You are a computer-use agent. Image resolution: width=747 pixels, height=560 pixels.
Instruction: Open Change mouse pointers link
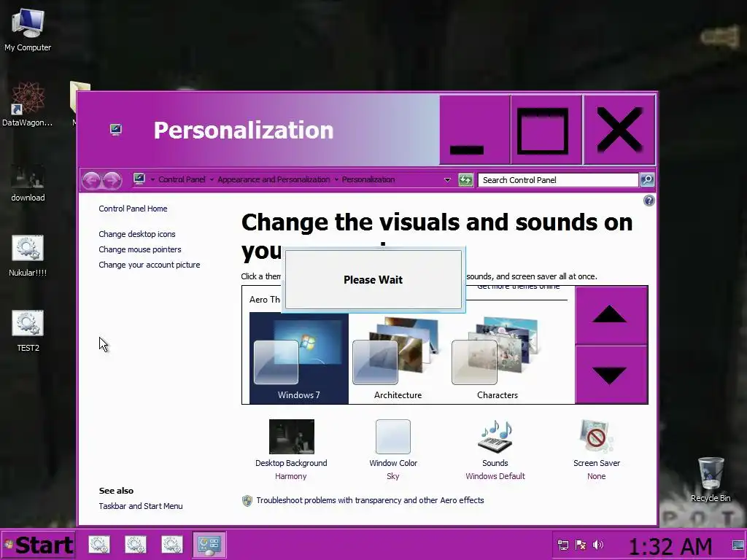[x=139, y=249]
